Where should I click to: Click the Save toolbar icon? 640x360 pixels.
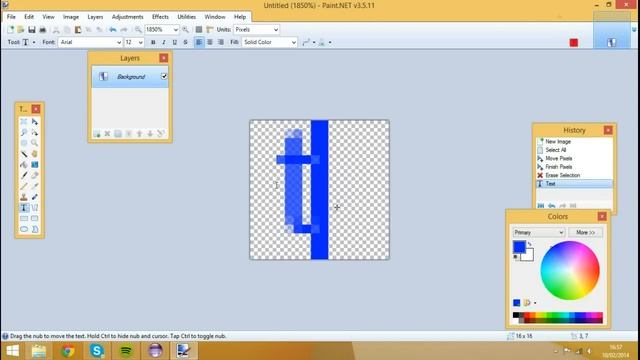tap(31, 29)
